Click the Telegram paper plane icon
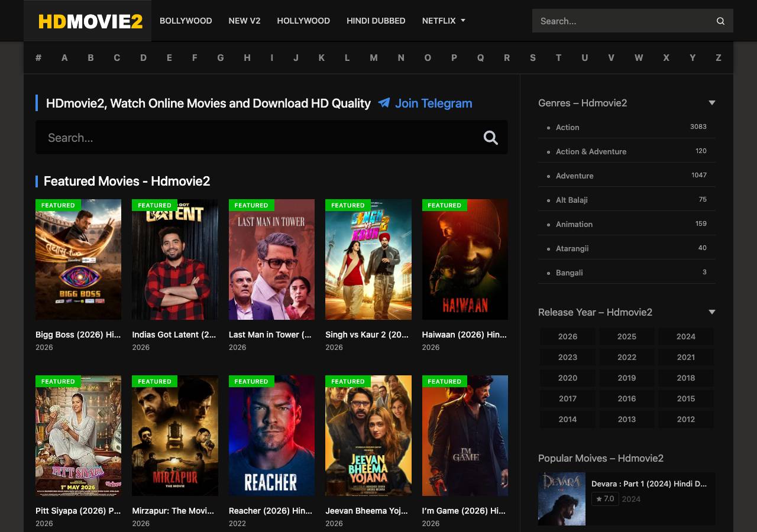The height and width of the screenshot is (532, 757). tap(384, 103)
